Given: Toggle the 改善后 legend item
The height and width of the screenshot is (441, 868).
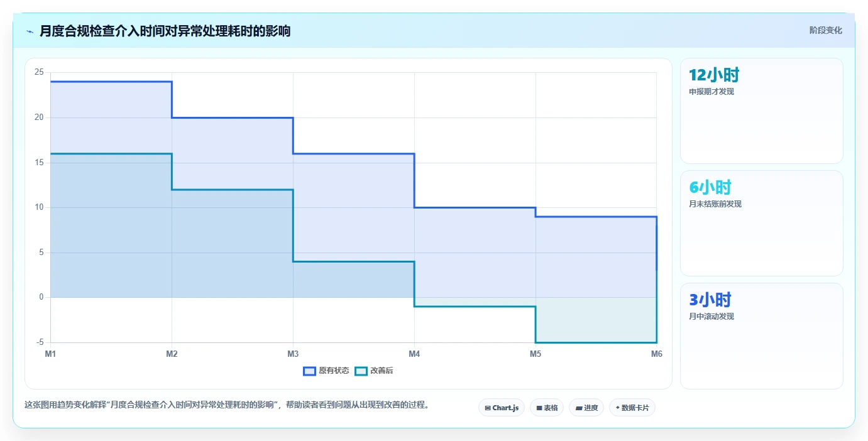Looking at the screenshot, I should (374, 371).
